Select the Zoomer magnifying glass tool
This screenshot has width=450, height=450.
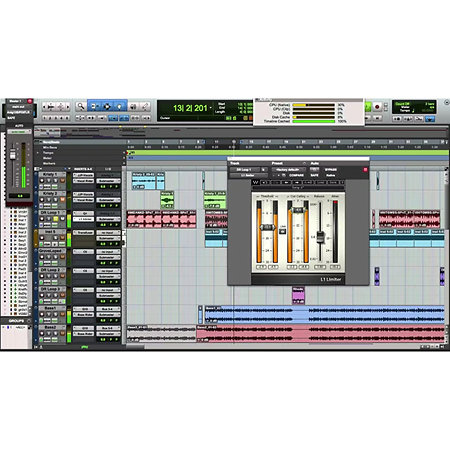(x=80, y=106)
